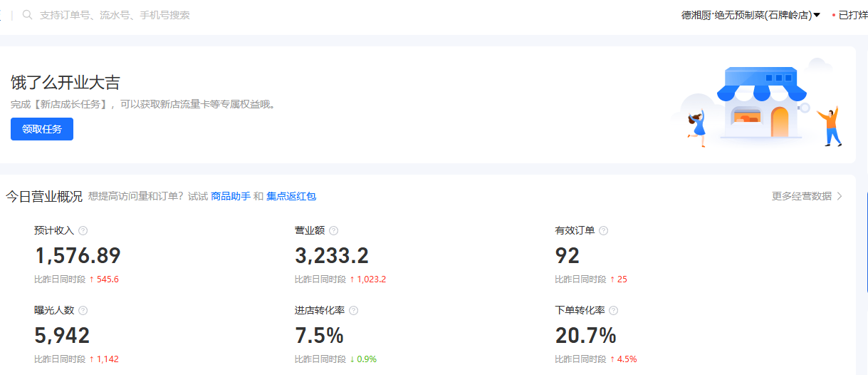
Task: Click the 已打烊 store status indicator
Action: click(x=849, y=15)
